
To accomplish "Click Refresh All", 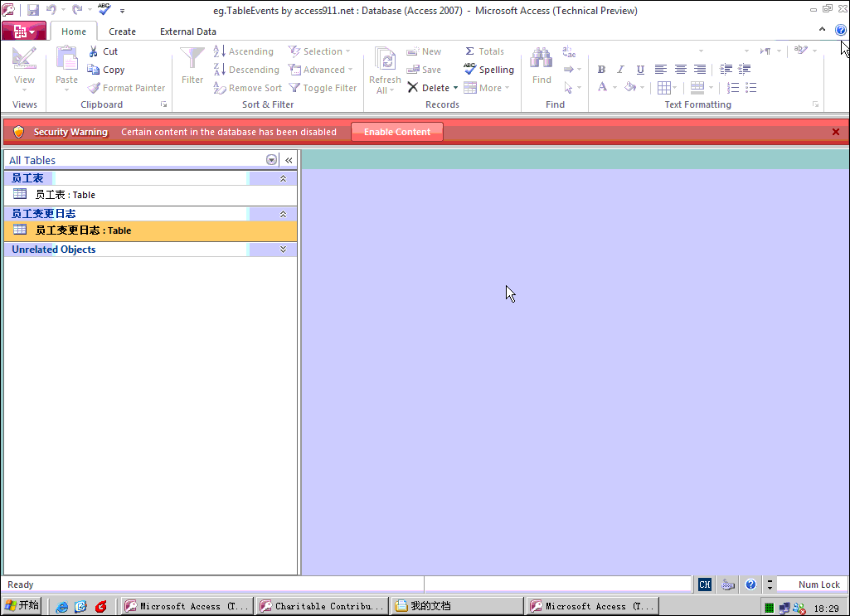I will [385, 70].
